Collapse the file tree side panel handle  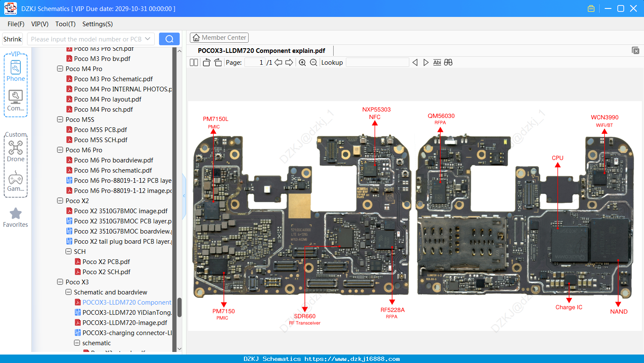184,195
